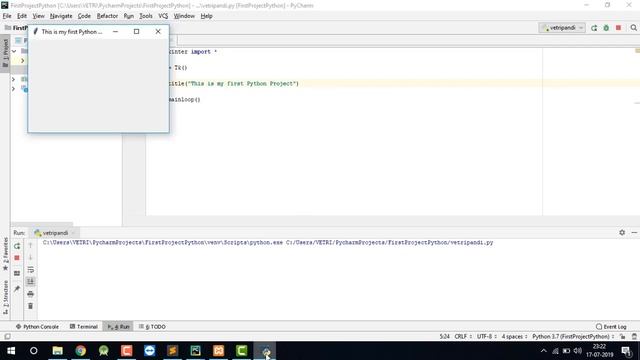The image size is (640, 360).
Task: Open Chrome from taskbar
Action: click(80, 351)
